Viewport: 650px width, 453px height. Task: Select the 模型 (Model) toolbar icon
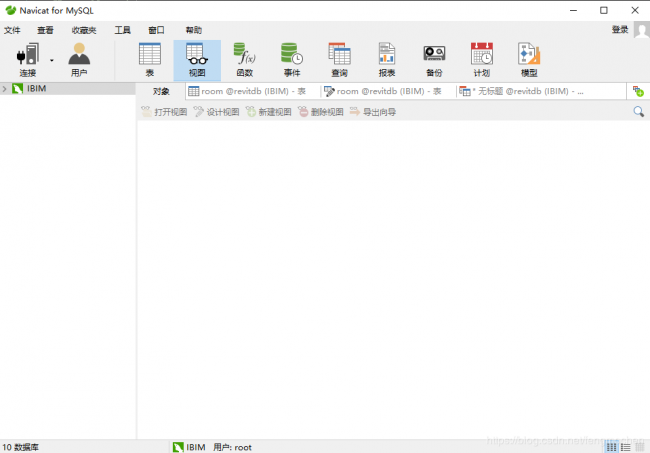528,58
